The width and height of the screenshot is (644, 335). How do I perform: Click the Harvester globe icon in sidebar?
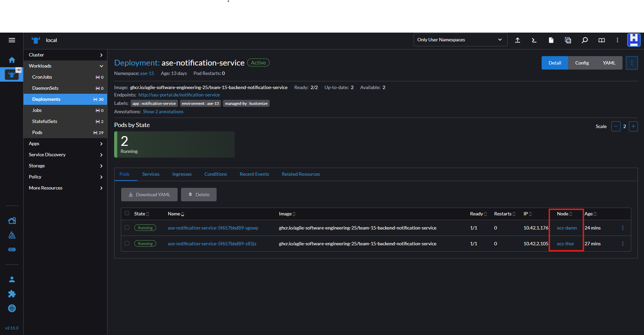click(x=12, y=308)
